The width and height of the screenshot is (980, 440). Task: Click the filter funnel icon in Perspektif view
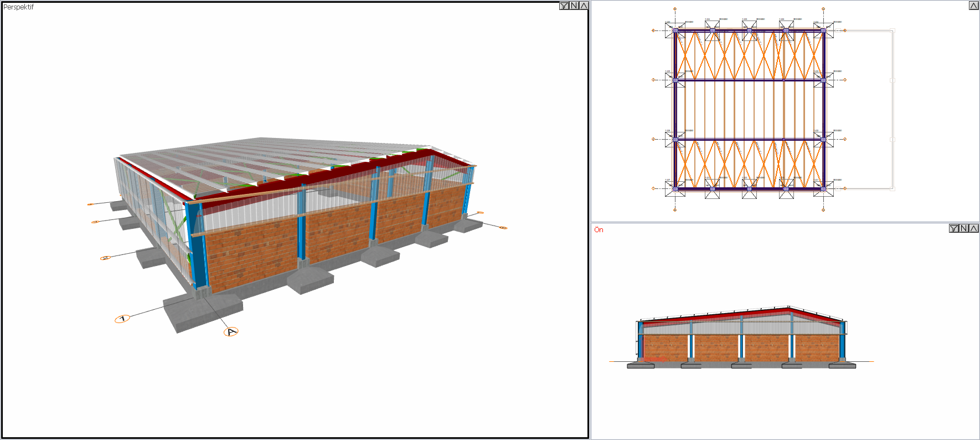(564, 6)
